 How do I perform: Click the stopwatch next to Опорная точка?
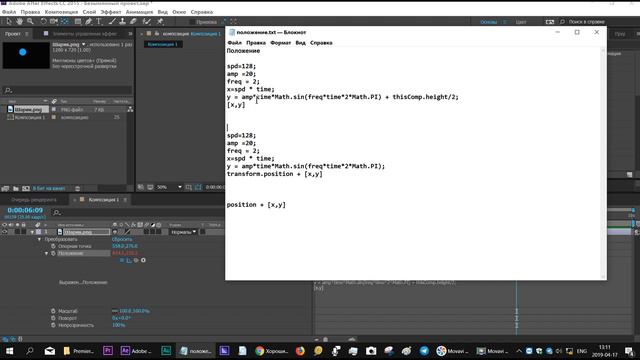point(53,246)
